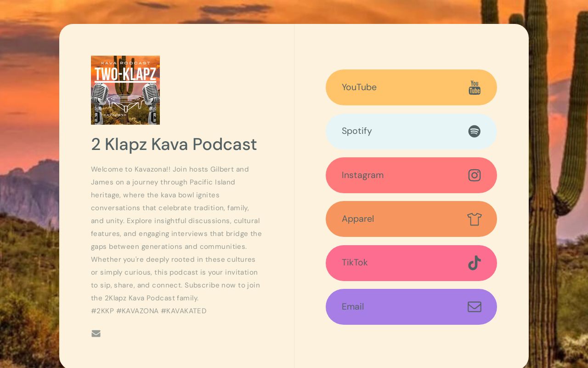The width and height of the screenshot is (588, 368).
Task: Click the envelope icon on the Email button
Action: (x=475, y=307)
